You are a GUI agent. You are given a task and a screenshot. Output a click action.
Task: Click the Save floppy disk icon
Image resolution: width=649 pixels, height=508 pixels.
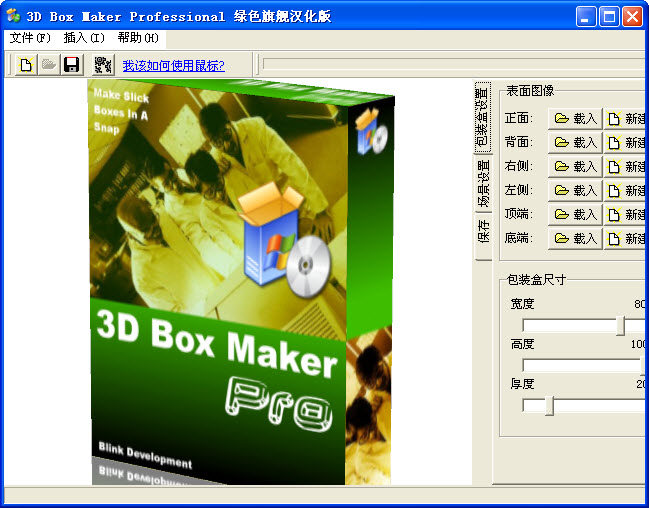click(72, 65)
